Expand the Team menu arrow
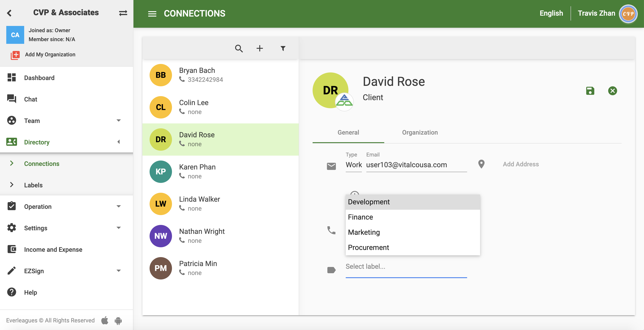Screen dimensions: 644x330 tap(118, 121)
